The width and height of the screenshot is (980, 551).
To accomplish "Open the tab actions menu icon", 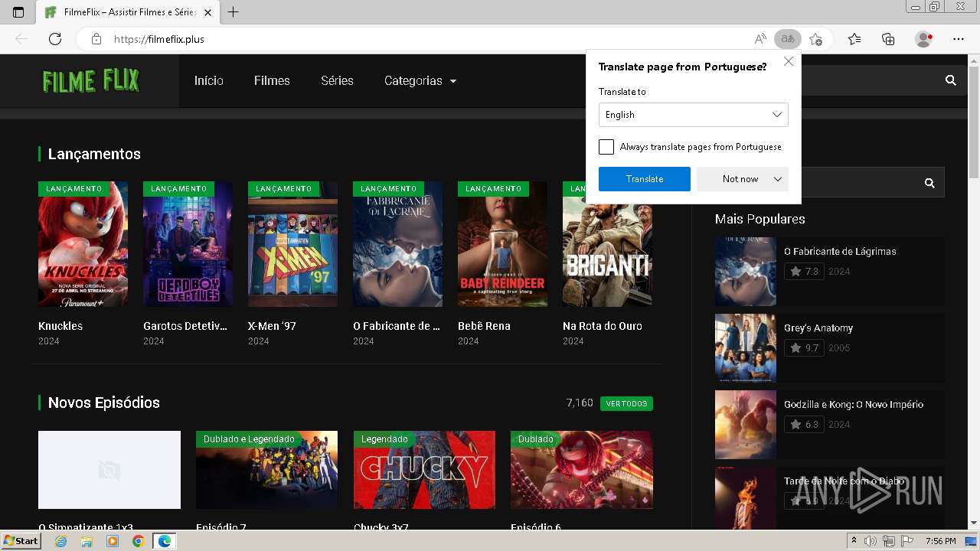I will pyautogui.click(x=18, y=12).
